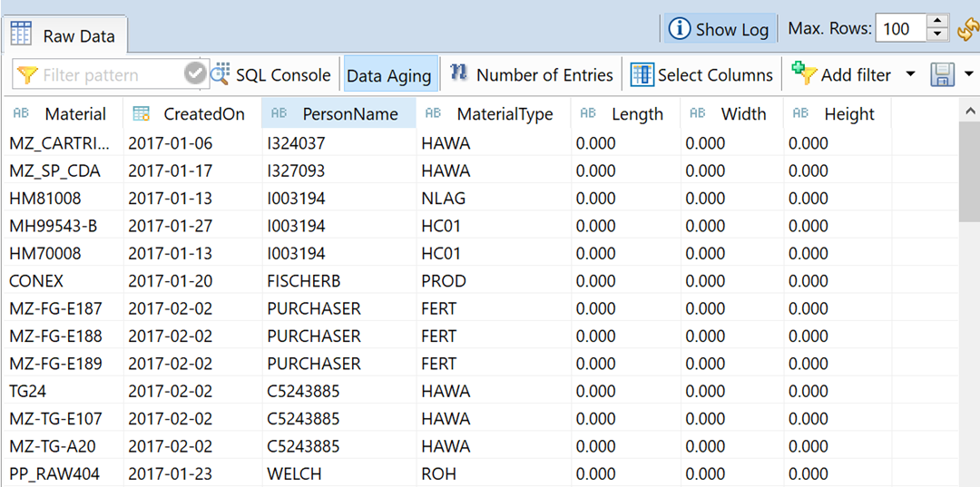Screen dimensions: 980x487
Task: Show the Number of Entries
Action: click(531, 75)
